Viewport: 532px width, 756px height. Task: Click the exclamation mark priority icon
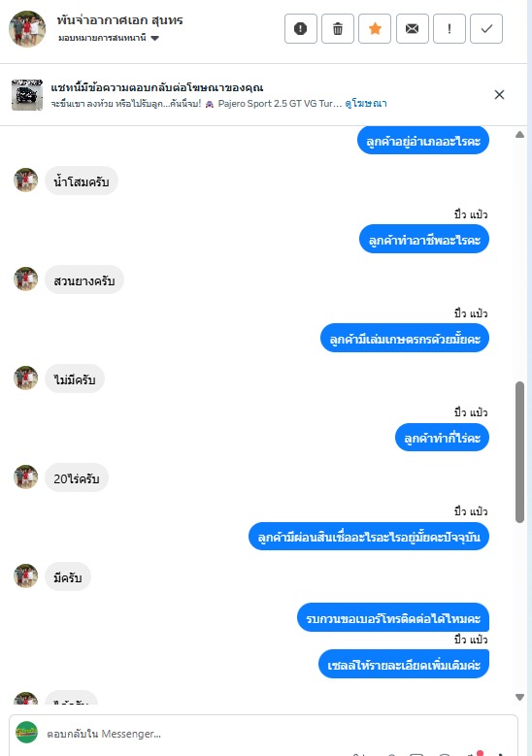[449, 29]
